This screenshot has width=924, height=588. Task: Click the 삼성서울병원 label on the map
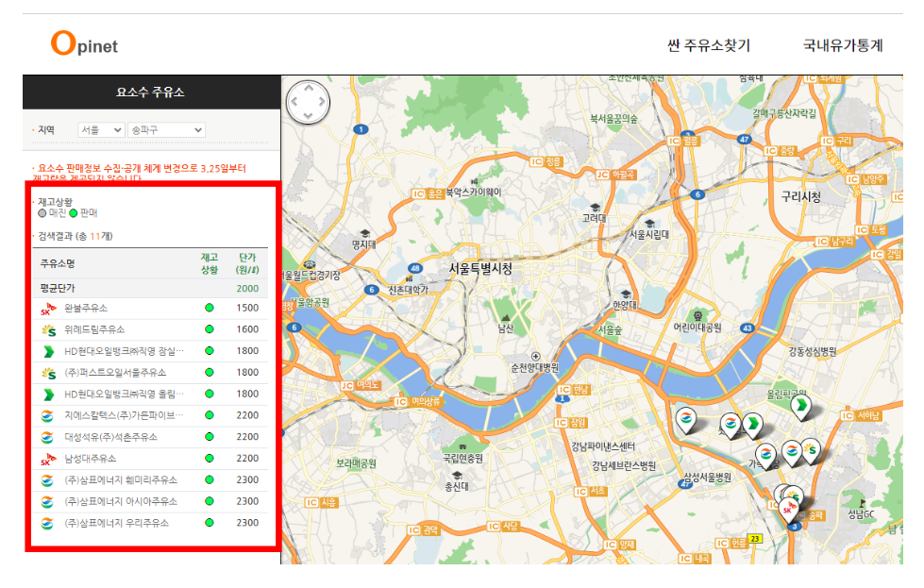click(707, 478)
